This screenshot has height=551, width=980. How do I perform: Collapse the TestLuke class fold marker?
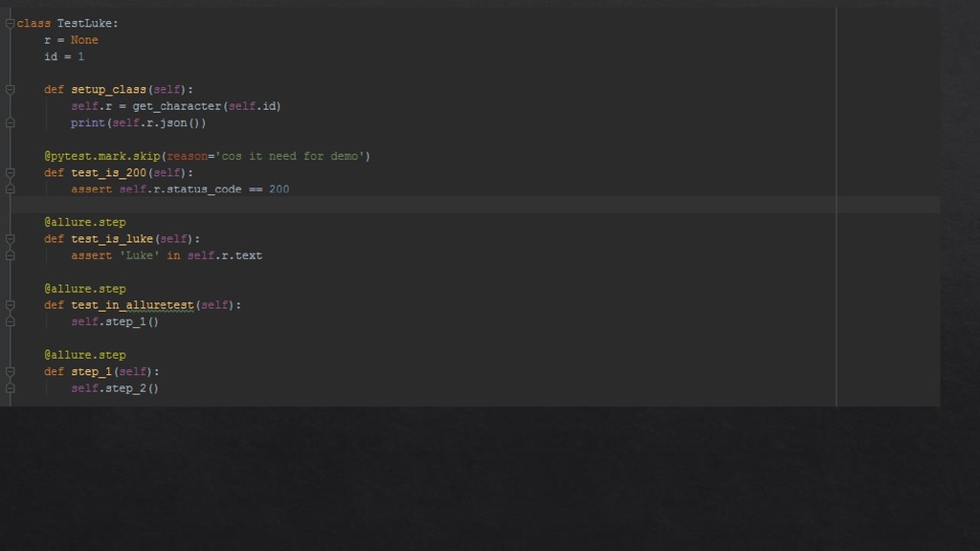tap(10, 24)
